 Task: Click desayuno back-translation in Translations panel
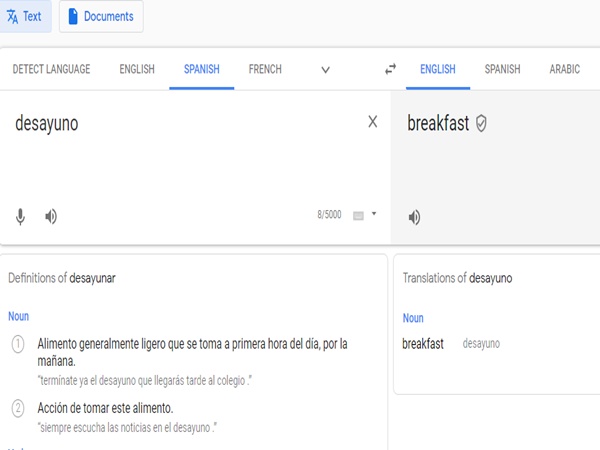(481, 344)
